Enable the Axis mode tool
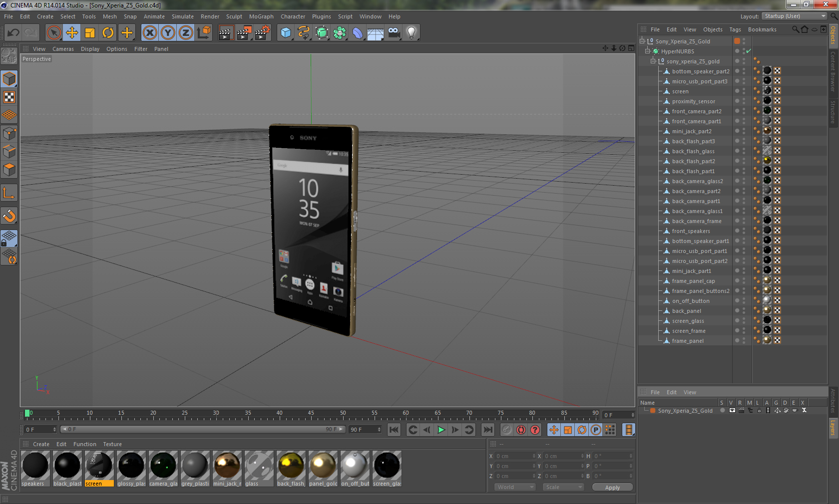839x504 pixels. pyautogui.click(x=9, y=193)
